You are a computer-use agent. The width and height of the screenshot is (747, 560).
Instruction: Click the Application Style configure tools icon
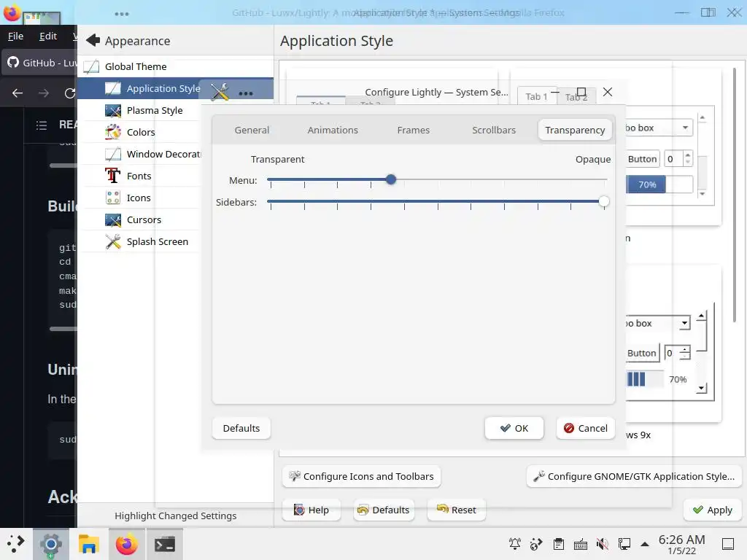(x=220, y=91)
